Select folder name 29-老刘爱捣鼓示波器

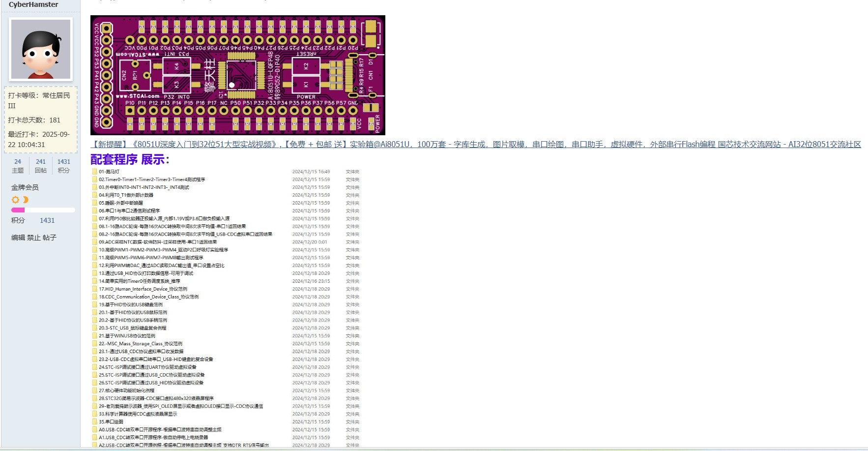181,406
